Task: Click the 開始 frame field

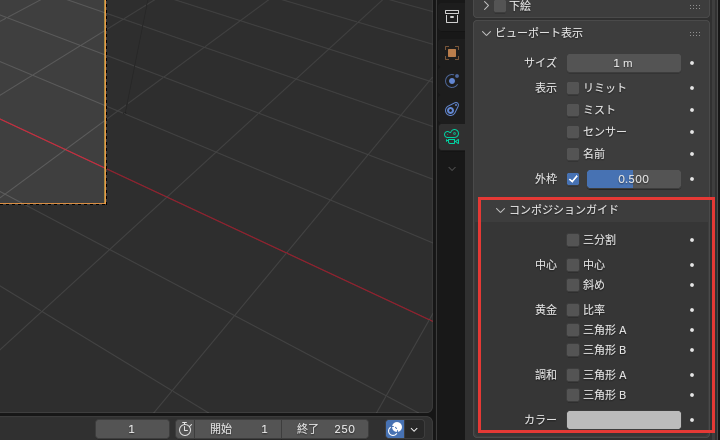Action: pyautogui.click(x=238, y=429)
